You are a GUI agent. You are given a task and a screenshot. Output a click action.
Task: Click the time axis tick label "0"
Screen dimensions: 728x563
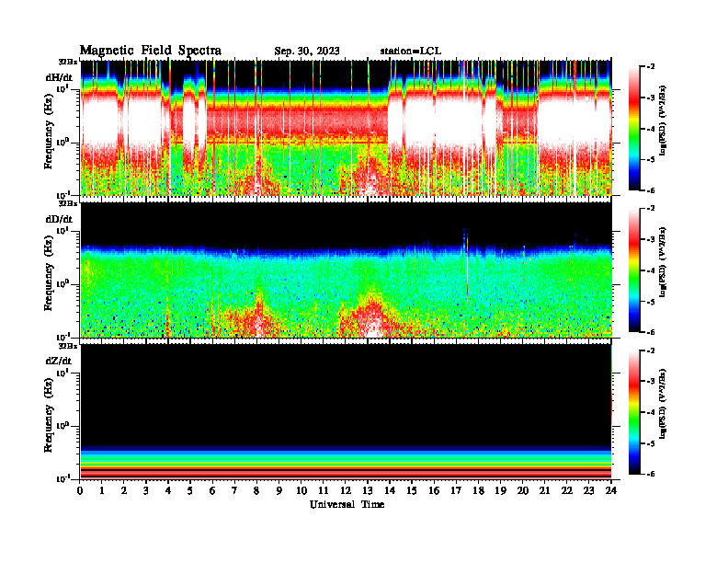[80, 490]
